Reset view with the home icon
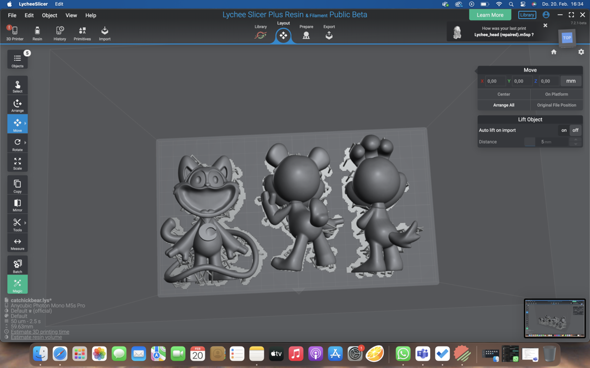 (554, 52)
